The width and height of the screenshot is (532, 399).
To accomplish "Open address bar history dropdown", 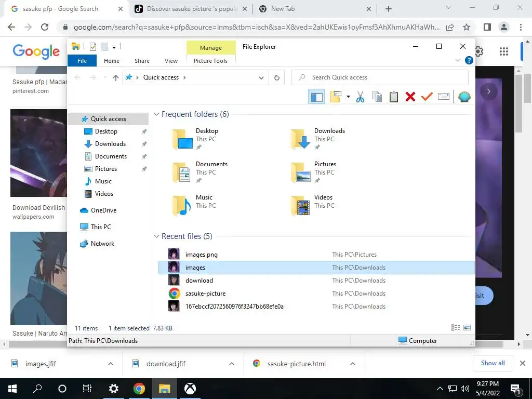I will (261, 78).
